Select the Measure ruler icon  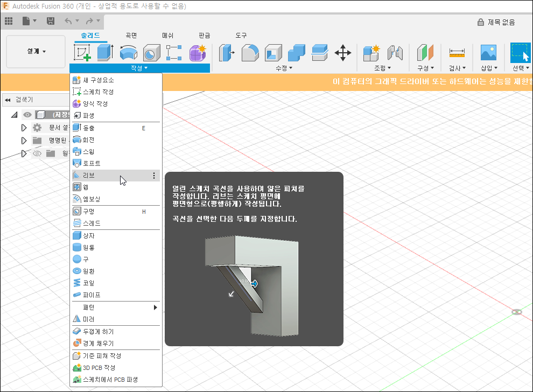(457, 53)
